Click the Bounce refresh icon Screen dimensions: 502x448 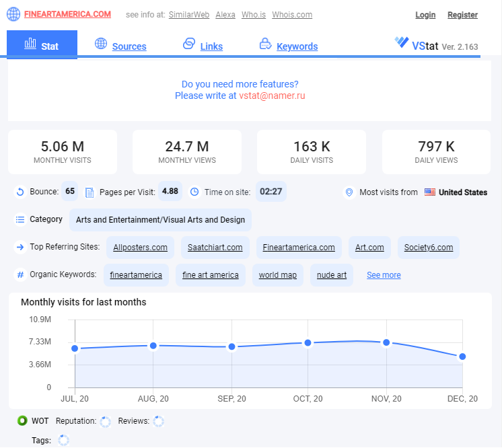(x=20, y=192)
